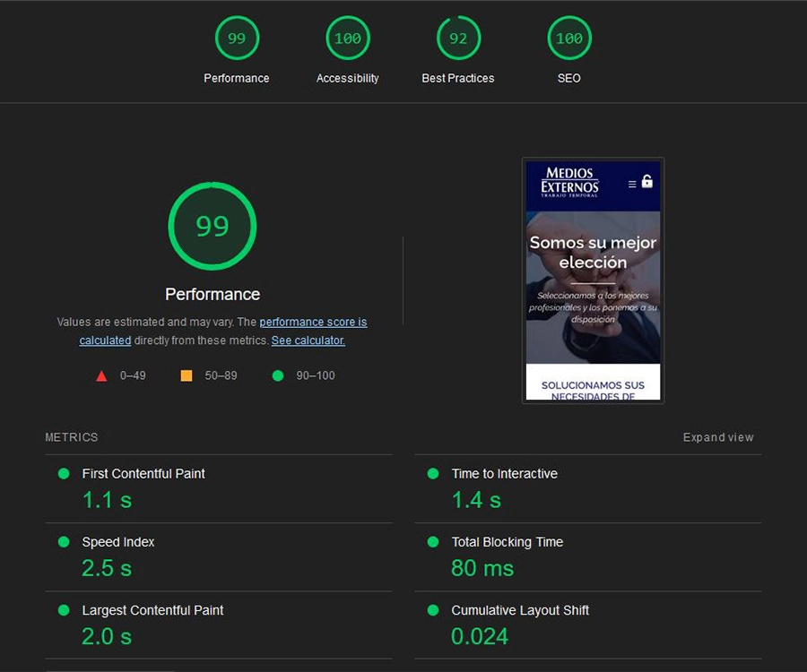Screen dimensions: 807x672
Task: Click the padlock icon in page preview
Action: click(x=647, y=181)
